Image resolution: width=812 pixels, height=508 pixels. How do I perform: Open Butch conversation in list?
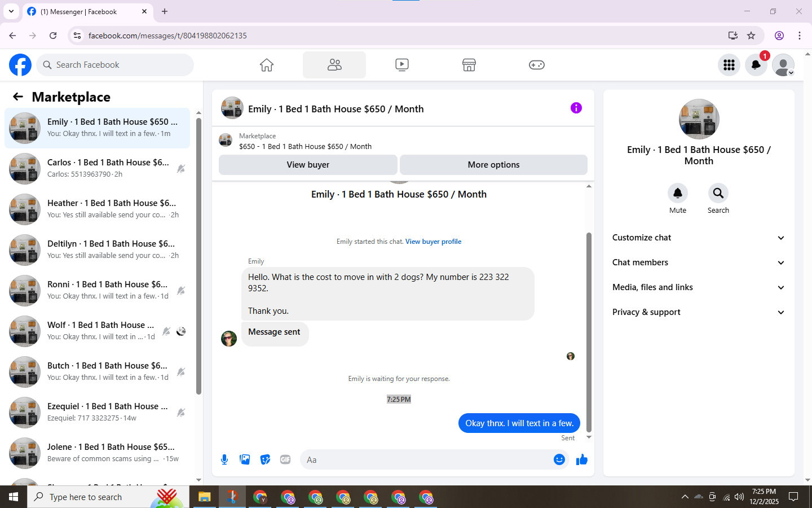click(x=97, y=372)
